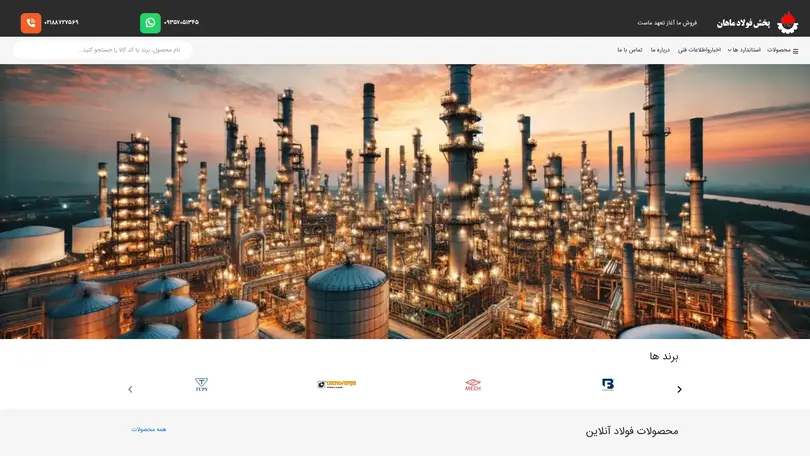810x456 pixels.
Task: Open the green WhatsApp icon
Action: 150,23
